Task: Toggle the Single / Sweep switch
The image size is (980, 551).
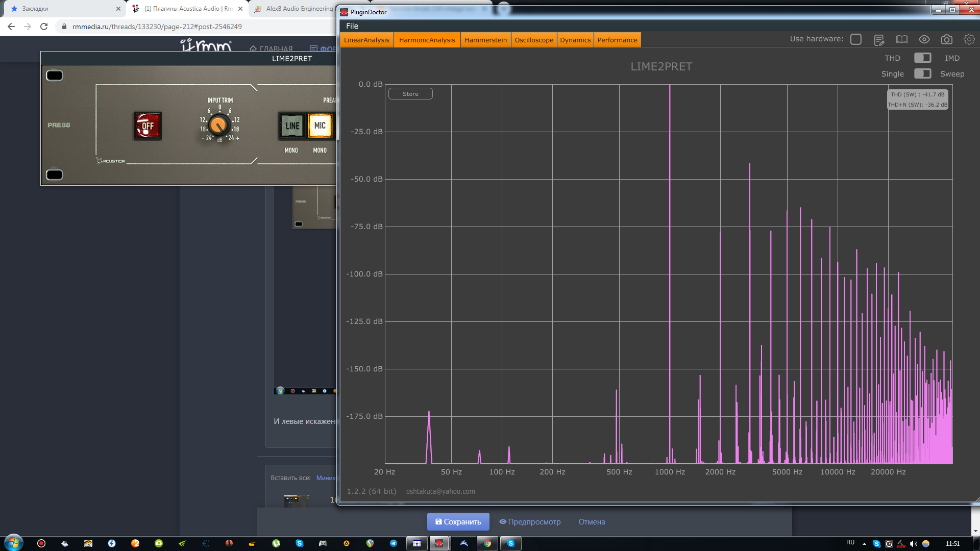Action: [922, 73]
